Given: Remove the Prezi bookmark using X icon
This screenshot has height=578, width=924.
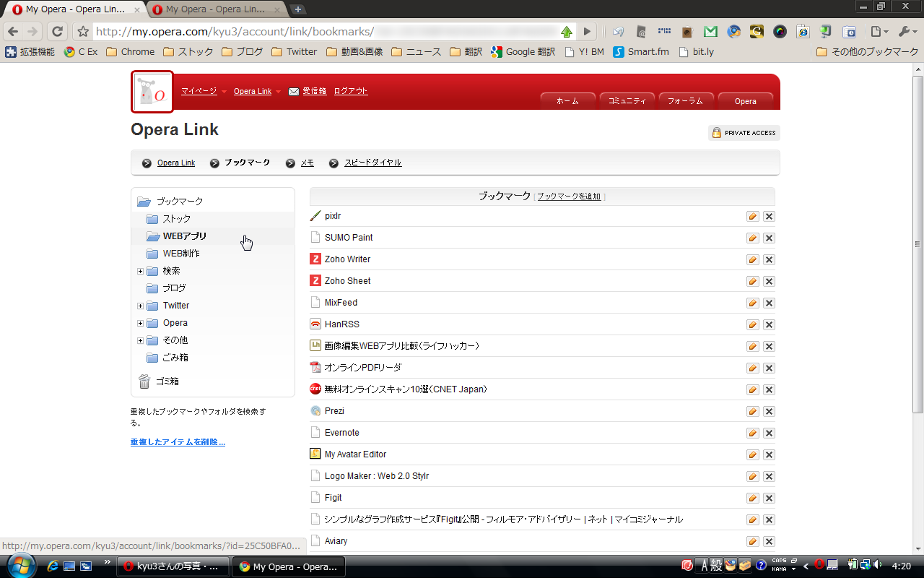Looking at the screenshot, I should tap(769, 411).
